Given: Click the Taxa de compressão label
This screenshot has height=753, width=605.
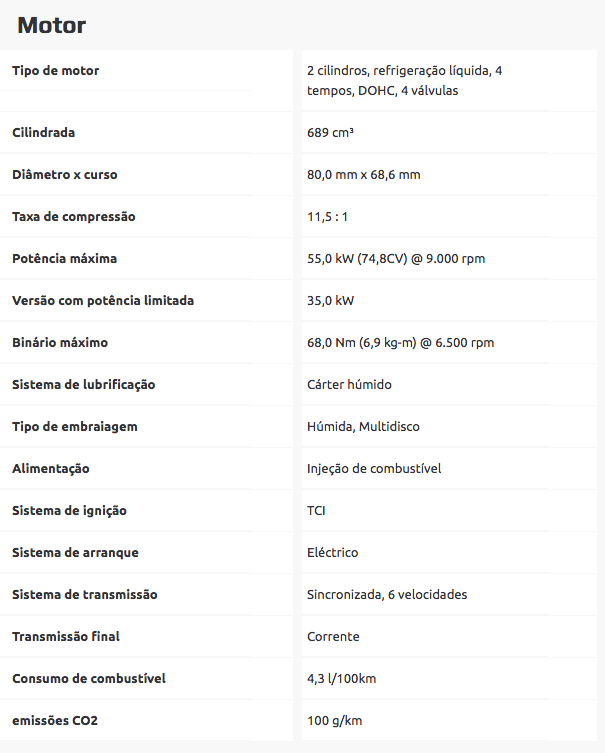Looking at the screenshot, I should coord(74,217).
